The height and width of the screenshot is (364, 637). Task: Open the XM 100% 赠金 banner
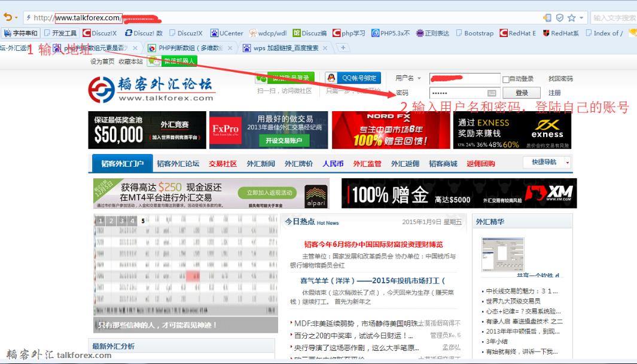pos(459,193)
